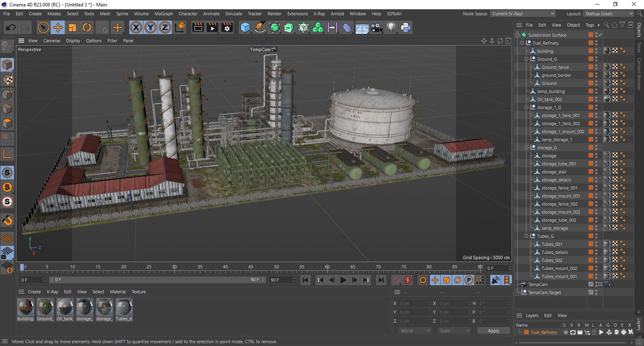Open Edit Render Settings
The width and height of the screenshot is (644, 346).
coord(227,27)
